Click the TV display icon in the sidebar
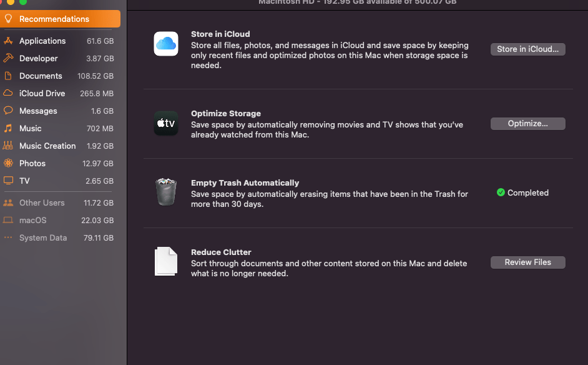Viewport: 588px width, 365px height. [9, 181]
